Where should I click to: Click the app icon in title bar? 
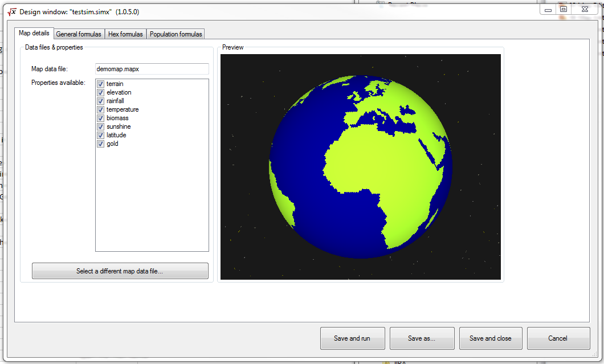12,11
